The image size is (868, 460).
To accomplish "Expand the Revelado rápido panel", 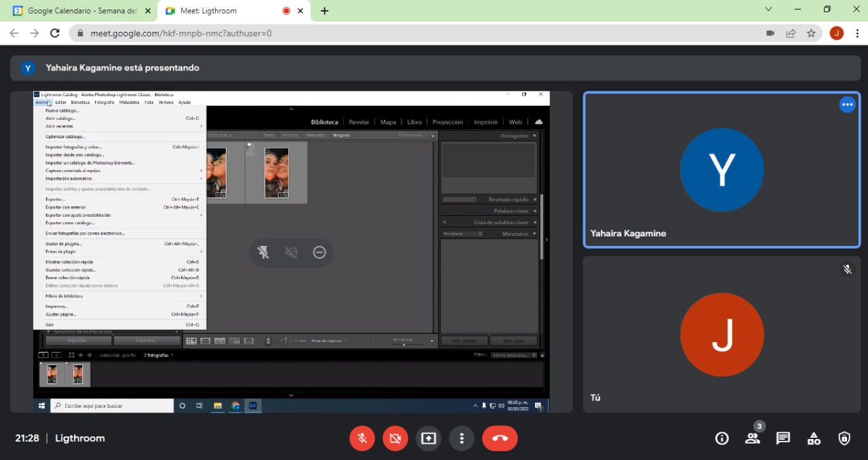I will click(534, 200).
